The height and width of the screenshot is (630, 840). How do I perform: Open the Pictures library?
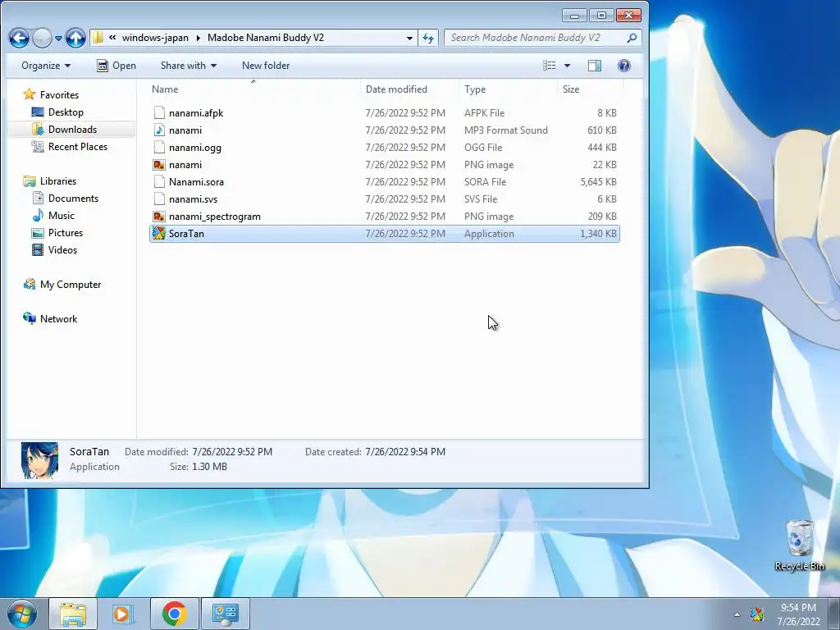click(66, 232)
